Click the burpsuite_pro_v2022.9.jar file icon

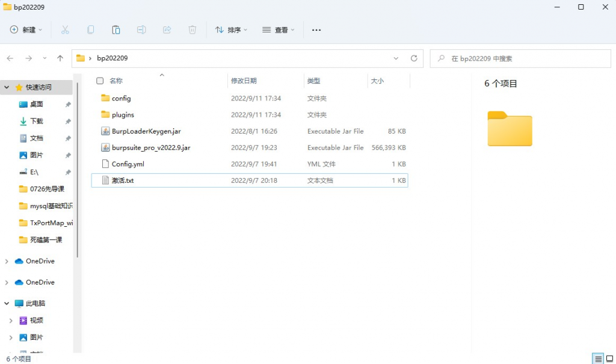(x=105, y=148)
